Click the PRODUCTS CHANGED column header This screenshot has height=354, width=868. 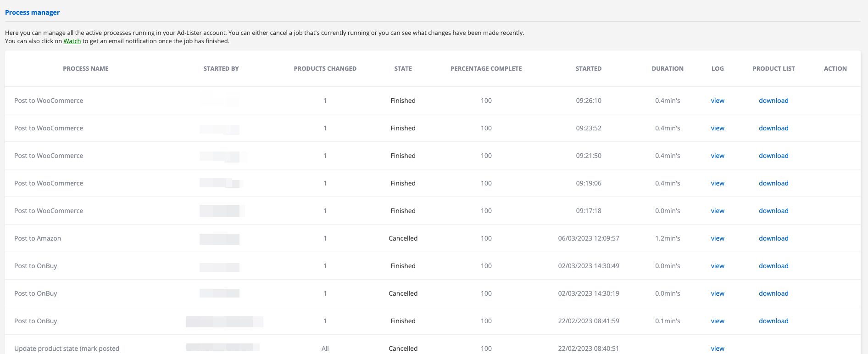pyautogui.click(x=325, y=68)
